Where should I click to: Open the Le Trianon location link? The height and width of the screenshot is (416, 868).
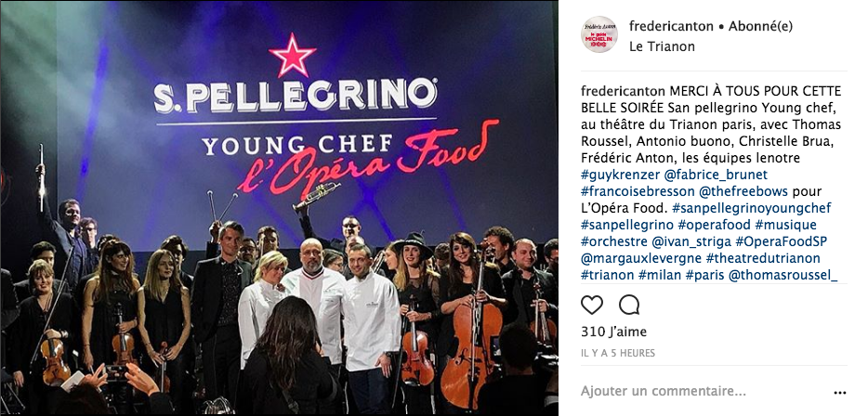click(x=662, y=46)
